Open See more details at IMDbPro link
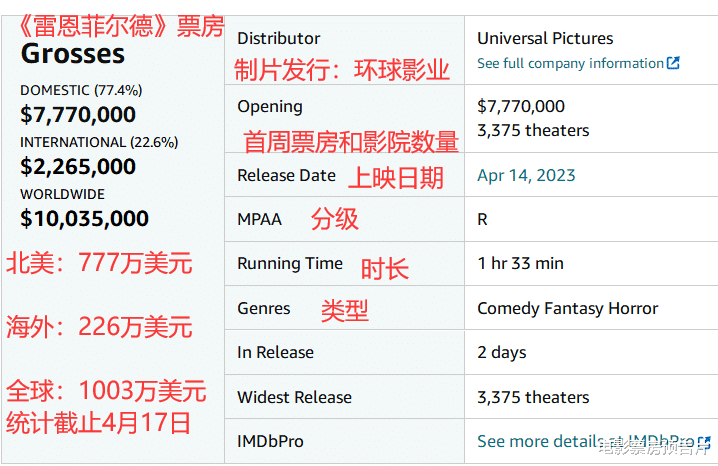The image size is (718, 466). coord(586,441)
